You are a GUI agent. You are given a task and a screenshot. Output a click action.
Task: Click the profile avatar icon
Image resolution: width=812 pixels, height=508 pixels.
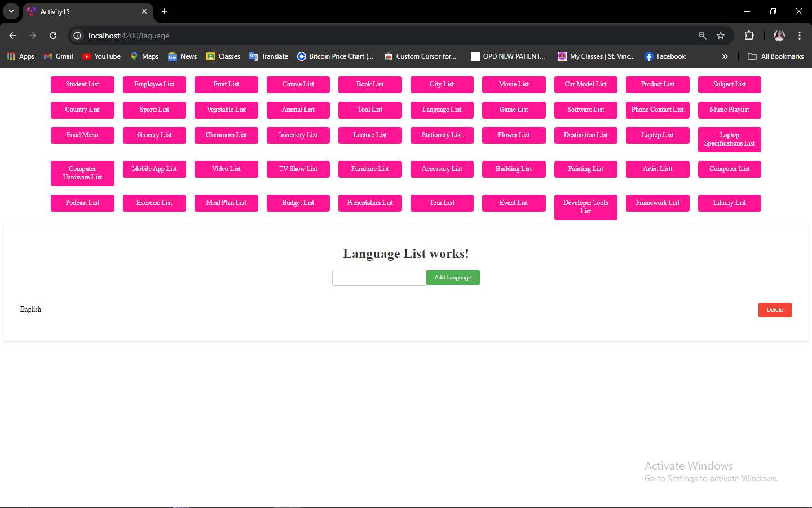pyautogui.click(x=779, y=36)
